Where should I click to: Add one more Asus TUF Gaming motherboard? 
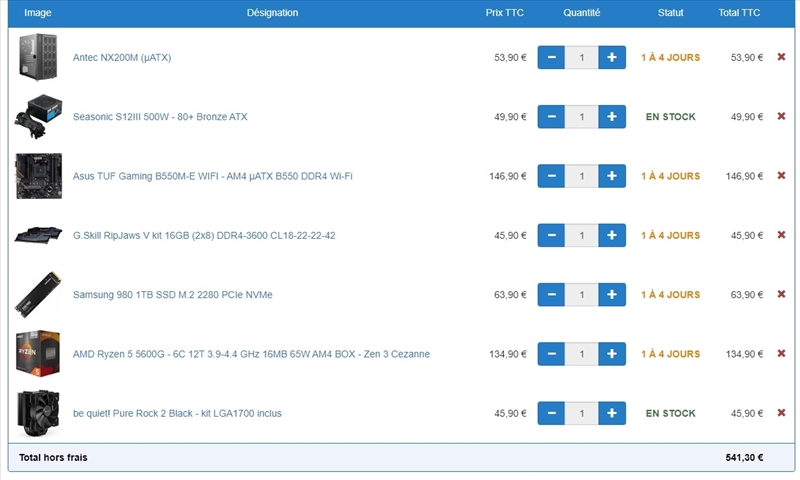pyautogui.click(x=612, y=176)
